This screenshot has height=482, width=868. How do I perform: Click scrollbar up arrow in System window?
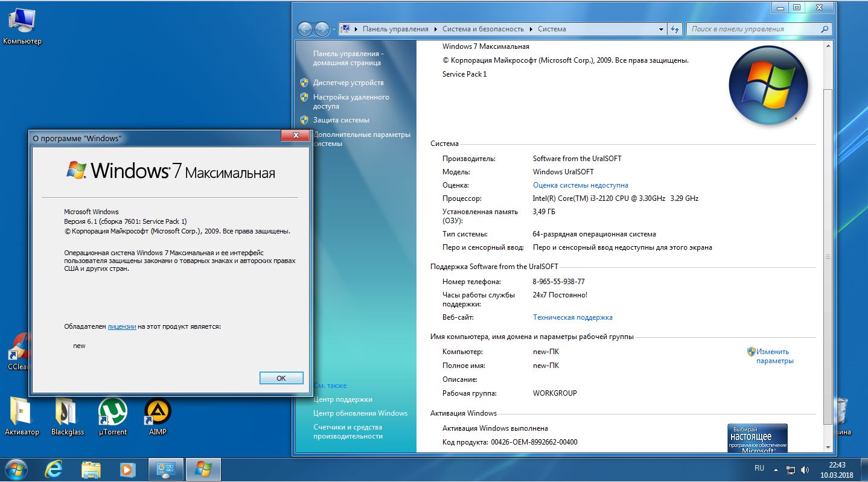(x=828, y=46)
